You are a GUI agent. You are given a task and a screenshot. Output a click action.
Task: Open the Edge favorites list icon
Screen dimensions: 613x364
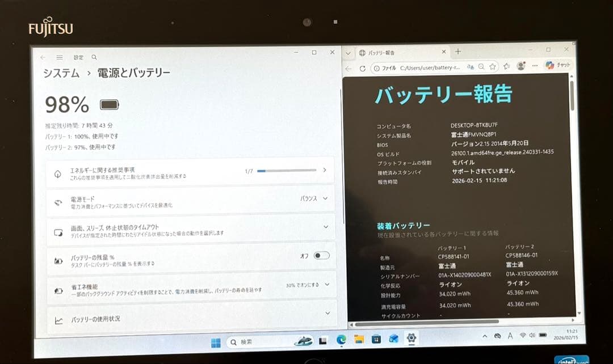click(x=507, y=66)
